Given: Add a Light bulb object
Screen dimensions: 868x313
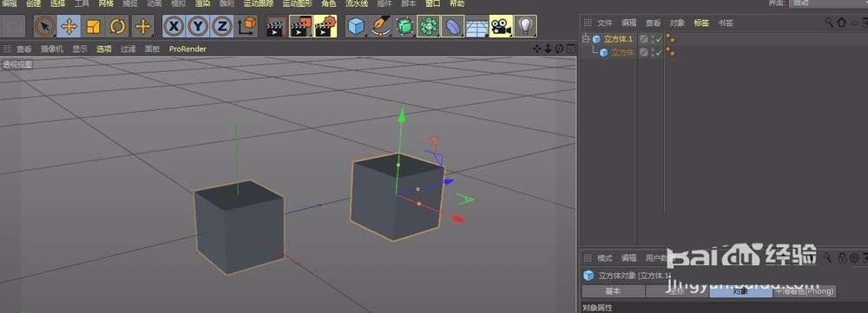Looking at the screenshot, I should 525,27.
